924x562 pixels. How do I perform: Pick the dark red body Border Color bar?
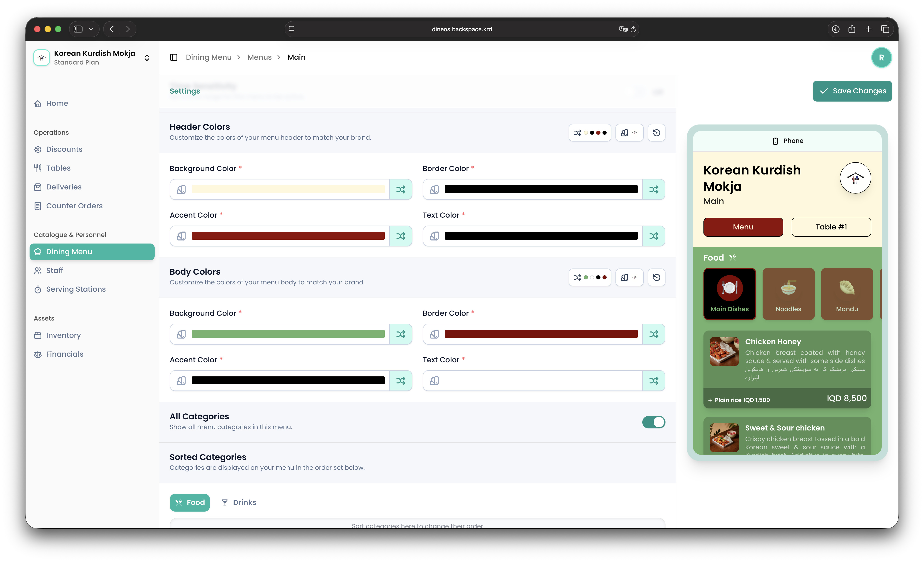(541, 334)
